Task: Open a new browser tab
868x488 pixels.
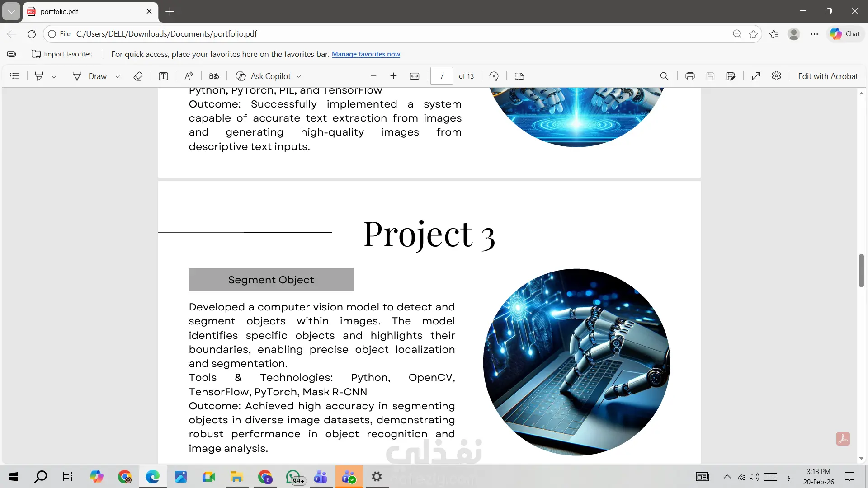Action: tap(170, 12)
